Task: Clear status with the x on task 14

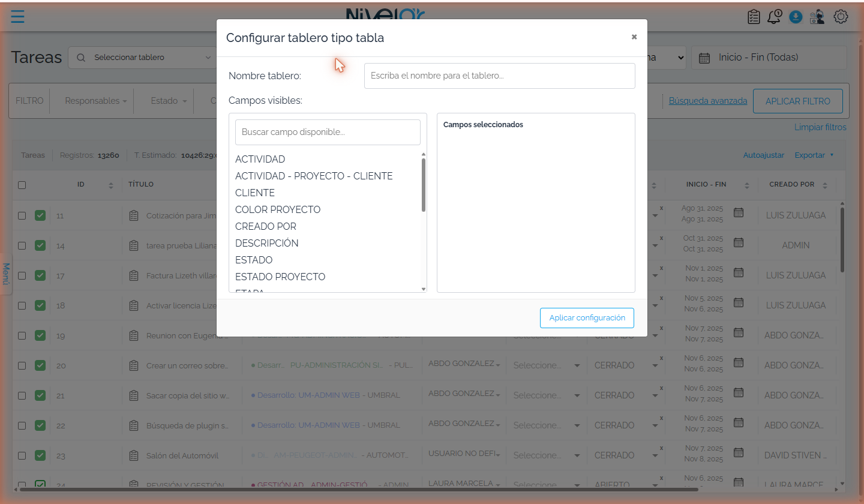Action: [x=661, y=238]
